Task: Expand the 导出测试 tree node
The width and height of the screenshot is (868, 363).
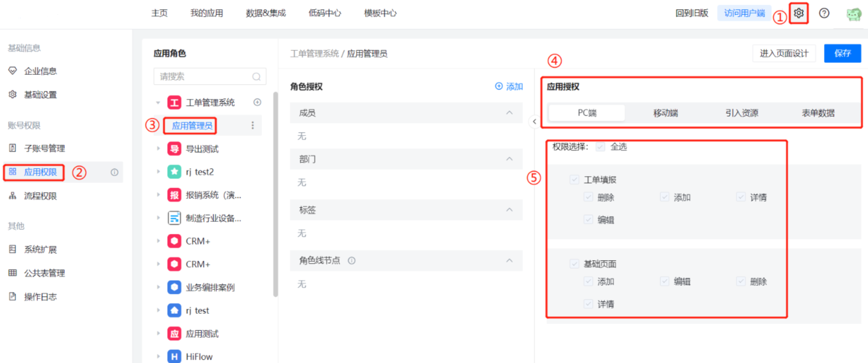Action: click(158, 149)
